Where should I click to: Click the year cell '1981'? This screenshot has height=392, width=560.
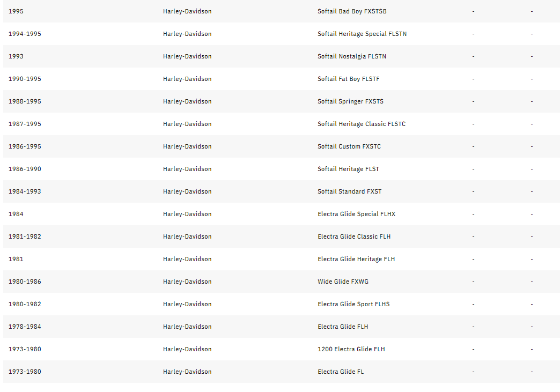[16, 259]
